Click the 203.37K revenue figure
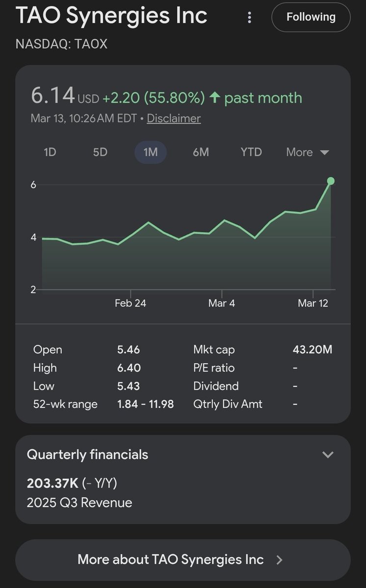The width and height of the screenshot is (366, 588). [52, 484]
